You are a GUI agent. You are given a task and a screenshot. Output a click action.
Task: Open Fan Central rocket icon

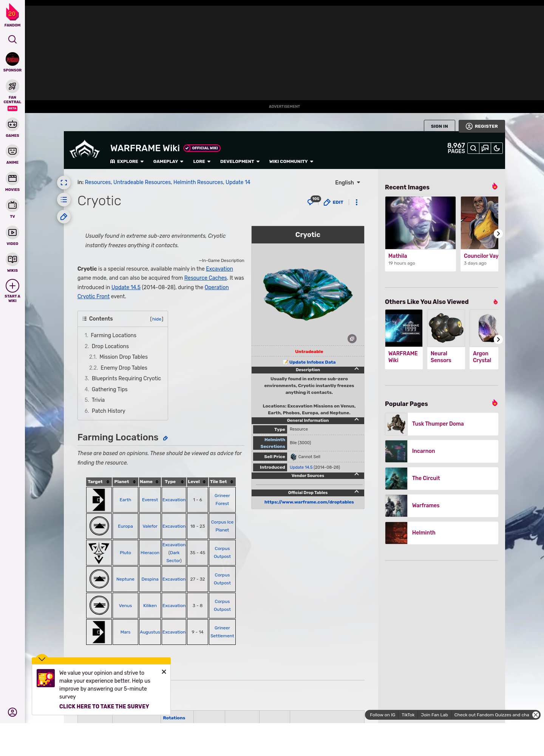(12, 86)
